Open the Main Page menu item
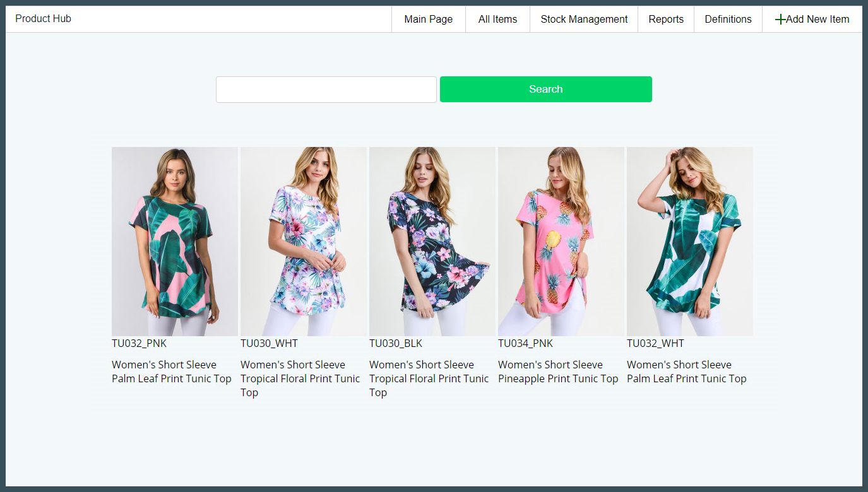This screenshot has height=492, width=868. [x=429, y=20]
